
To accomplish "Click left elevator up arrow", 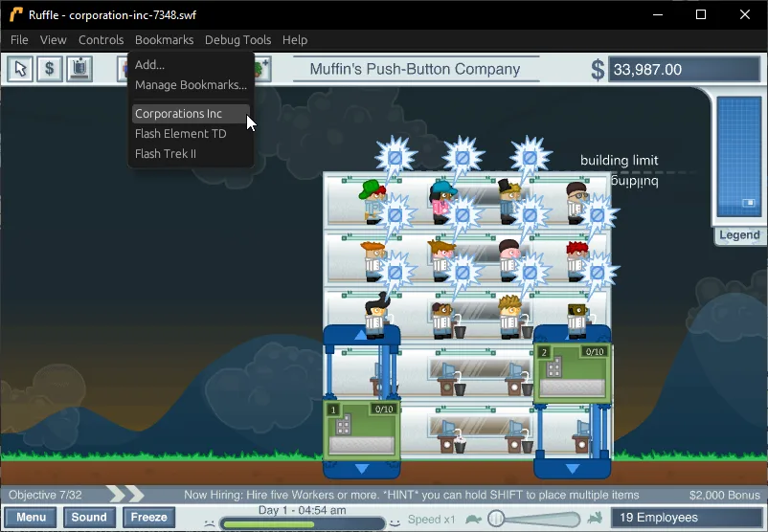I will click(x=361, y=335).
